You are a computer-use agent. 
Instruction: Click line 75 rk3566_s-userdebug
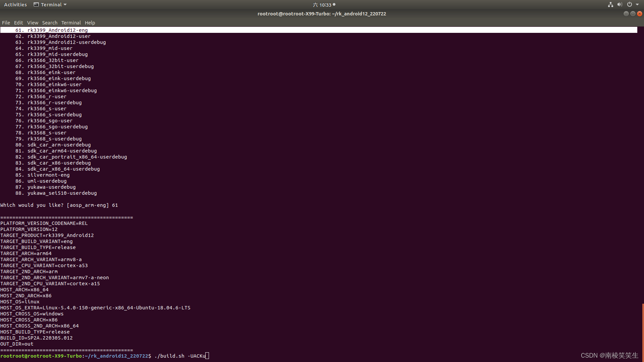pos(49,115)
